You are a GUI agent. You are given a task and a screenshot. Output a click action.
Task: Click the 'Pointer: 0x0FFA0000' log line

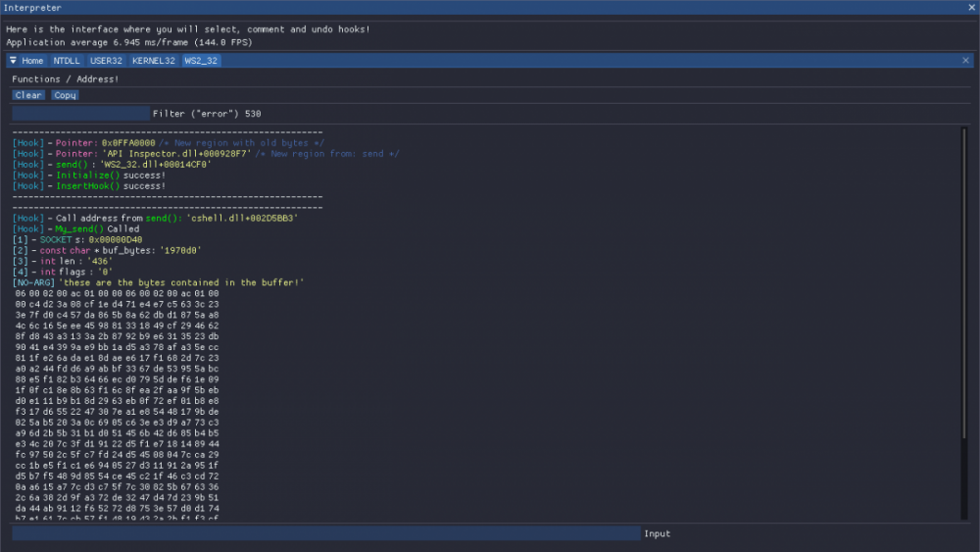169,143
